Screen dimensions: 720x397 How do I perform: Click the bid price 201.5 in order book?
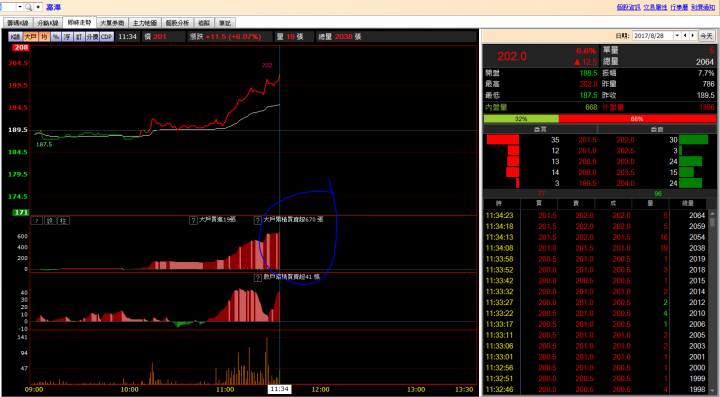tap(587, 140)
